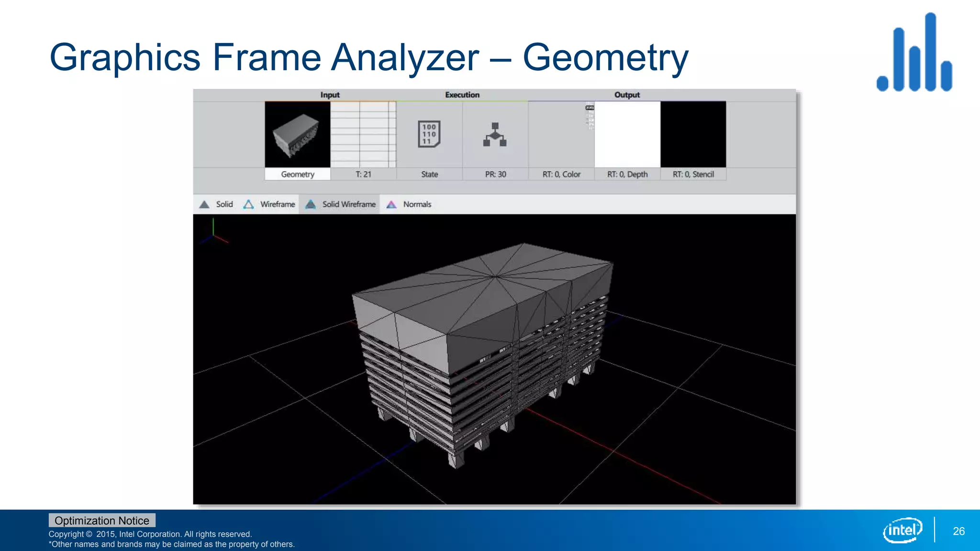Click the Solid triangle icon
Screen dimensions: 980x551
click(204, 204)
